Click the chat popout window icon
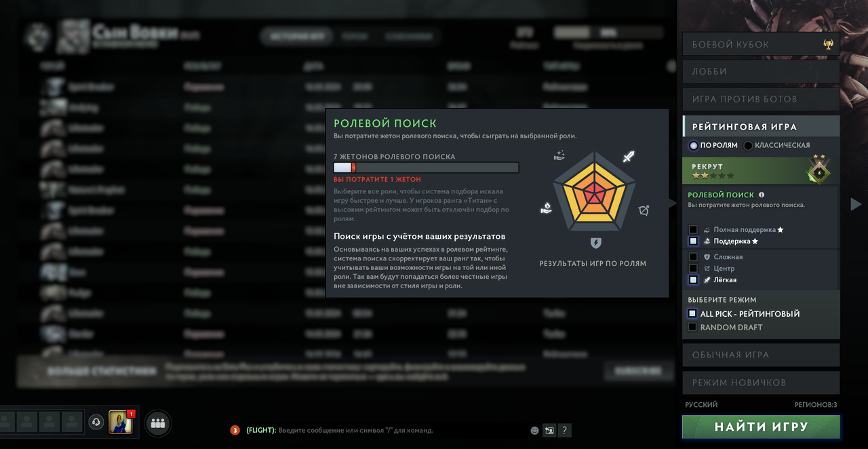 click(x=549, y=430)
